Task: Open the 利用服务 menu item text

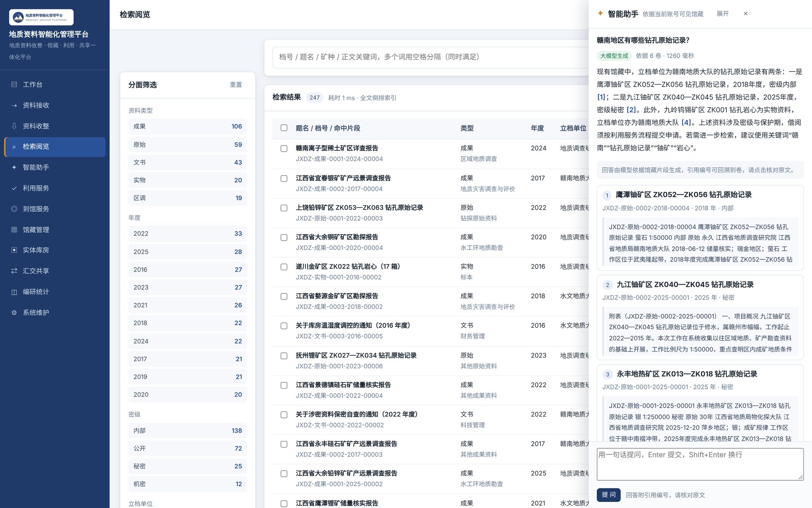Action: pos(36,188)
